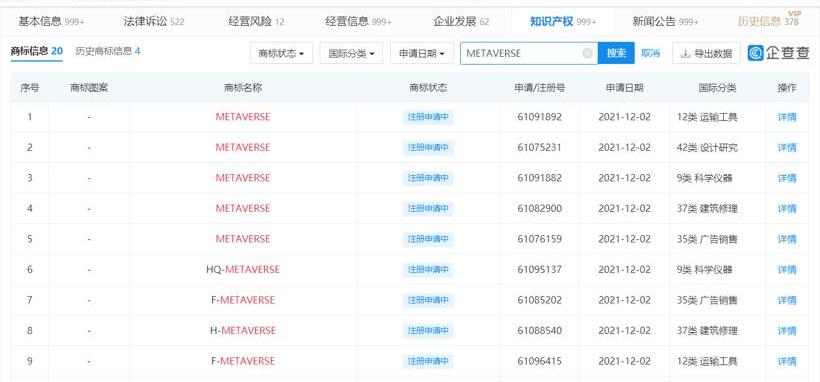Viewport: 820px width, 382px height.
Task: Open 详情 for trademark 61076159
Action: [x=787, y=239]
